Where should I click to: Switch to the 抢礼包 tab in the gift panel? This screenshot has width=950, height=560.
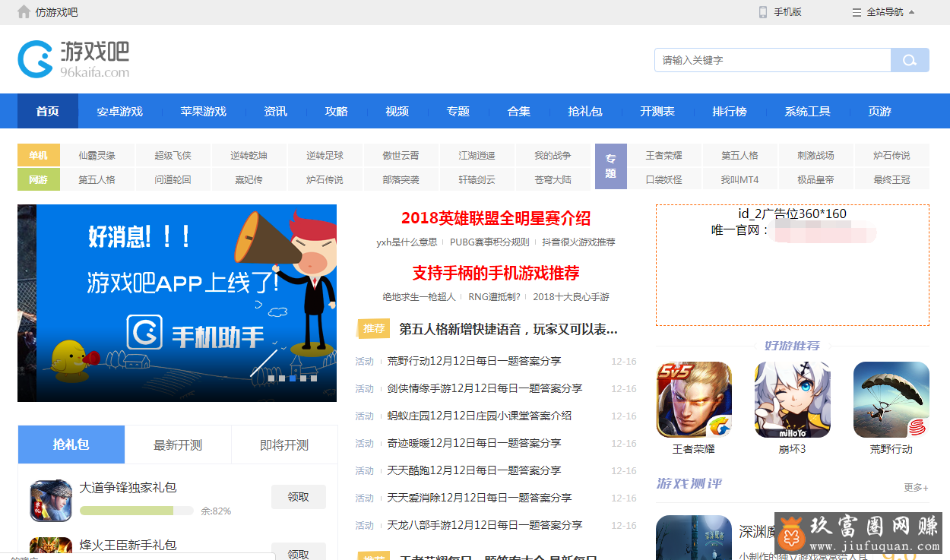(x=71, y=445)
